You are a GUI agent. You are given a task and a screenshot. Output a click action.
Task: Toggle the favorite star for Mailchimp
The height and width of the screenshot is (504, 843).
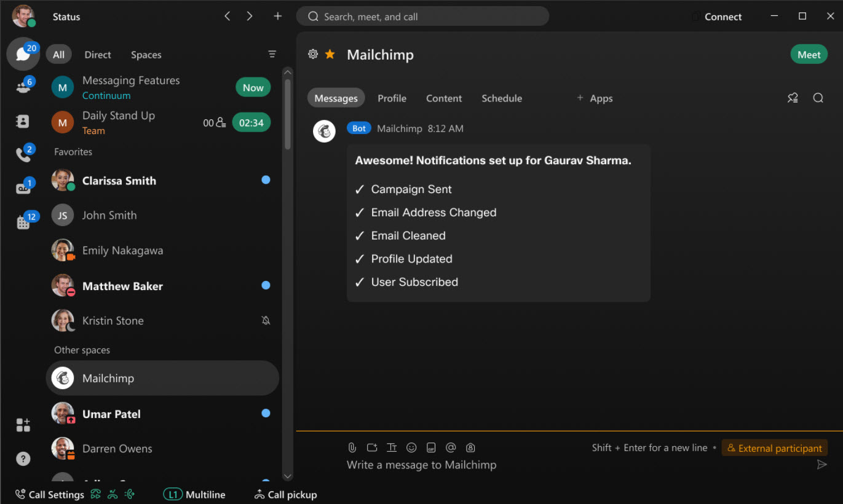pyautogui.click(x=330, y=54)
